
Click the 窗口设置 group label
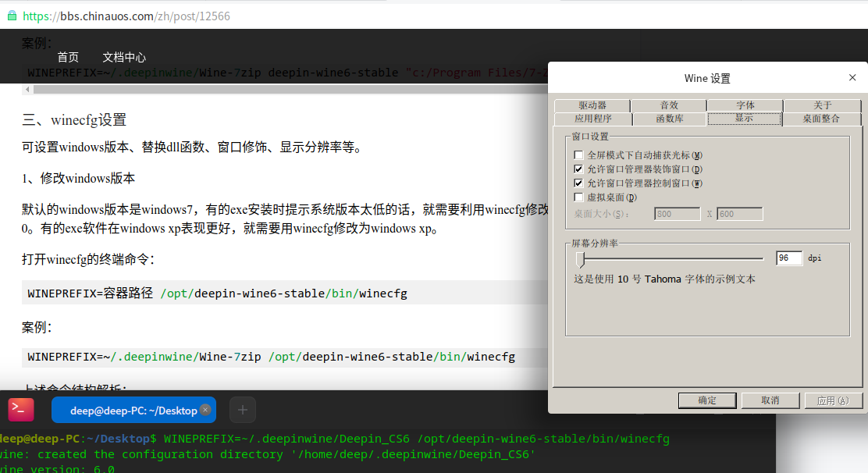click(x=590, y=137)
